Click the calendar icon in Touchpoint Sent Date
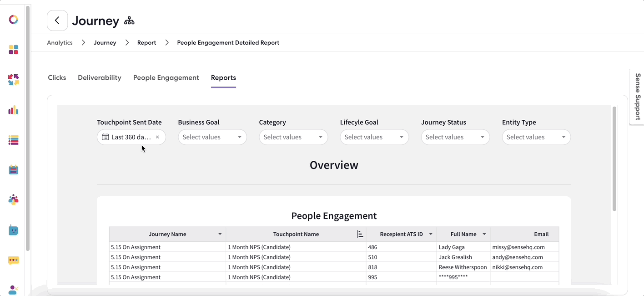The image size is (644, 296). (105, 137)
